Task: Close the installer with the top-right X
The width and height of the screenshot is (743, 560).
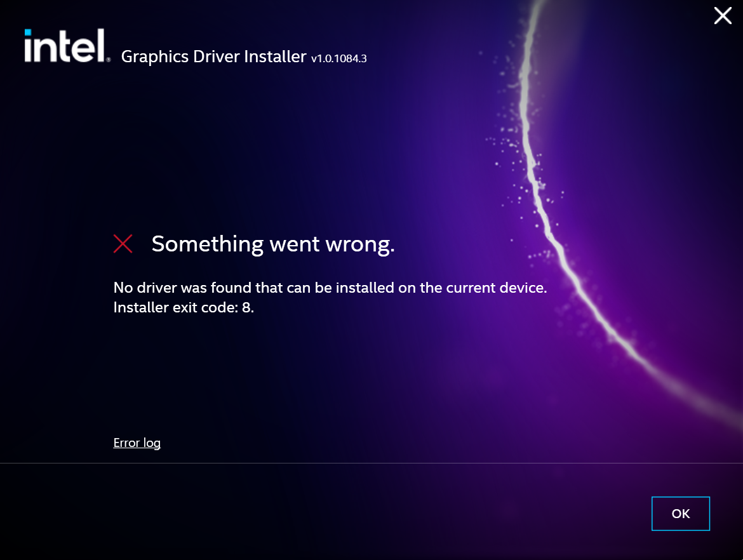Action: 723,16
